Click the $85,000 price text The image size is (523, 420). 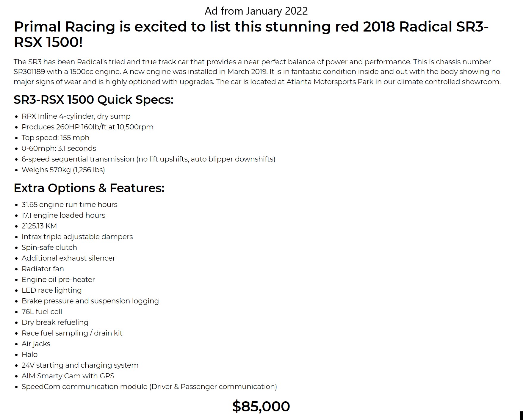tap(261, 406)
